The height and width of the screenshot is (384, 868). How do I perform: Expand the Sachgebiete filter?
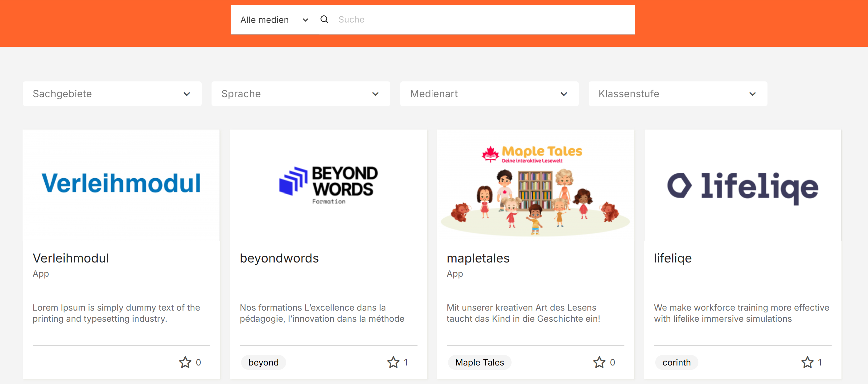pyautogui.click(x=112, y=94)
